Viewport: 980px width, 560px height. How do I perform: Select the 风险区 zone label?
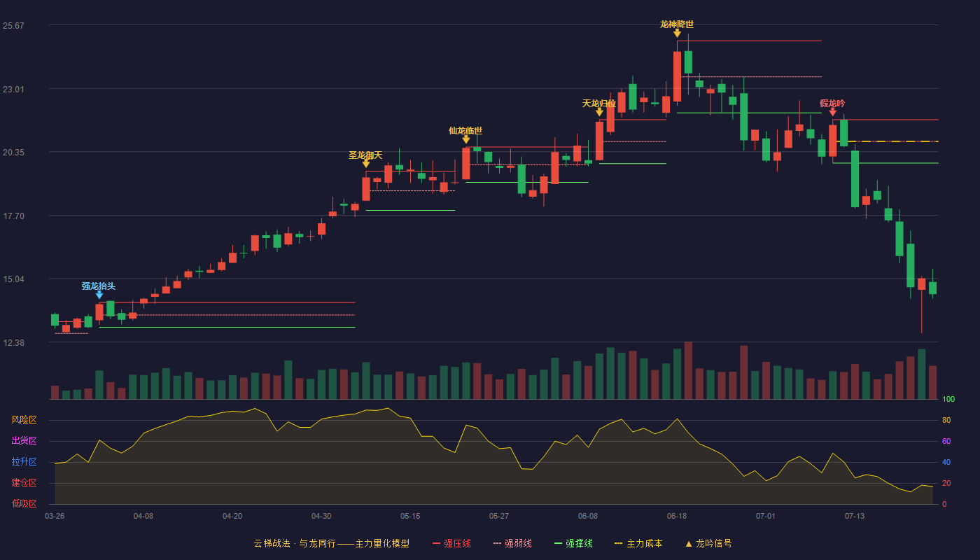coord(24,420)
